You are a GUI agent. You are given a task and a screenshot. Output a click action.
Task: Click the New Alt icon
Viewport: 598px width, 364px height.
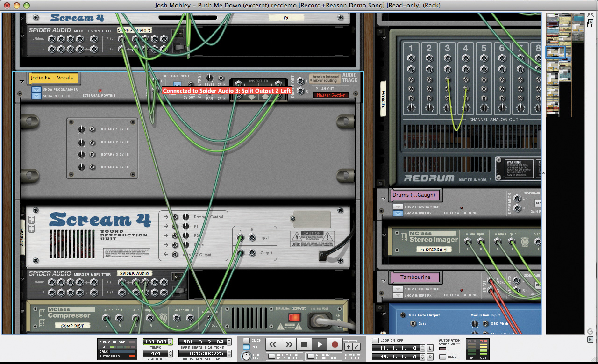click(357, 346)
